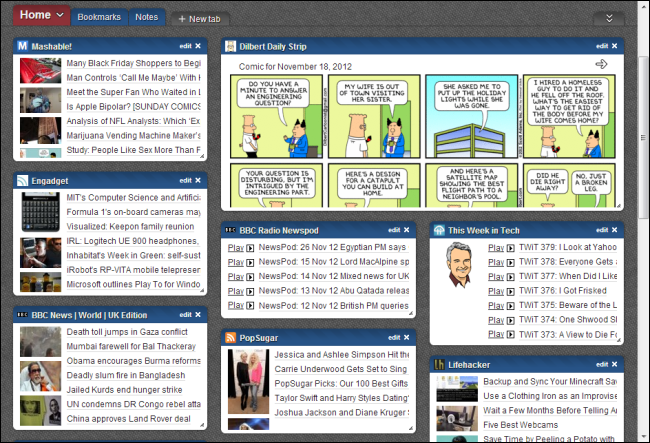Edit the Mashable widget
Screen dimensions: 650x443
pyautogui.click(x=184, y=46)
